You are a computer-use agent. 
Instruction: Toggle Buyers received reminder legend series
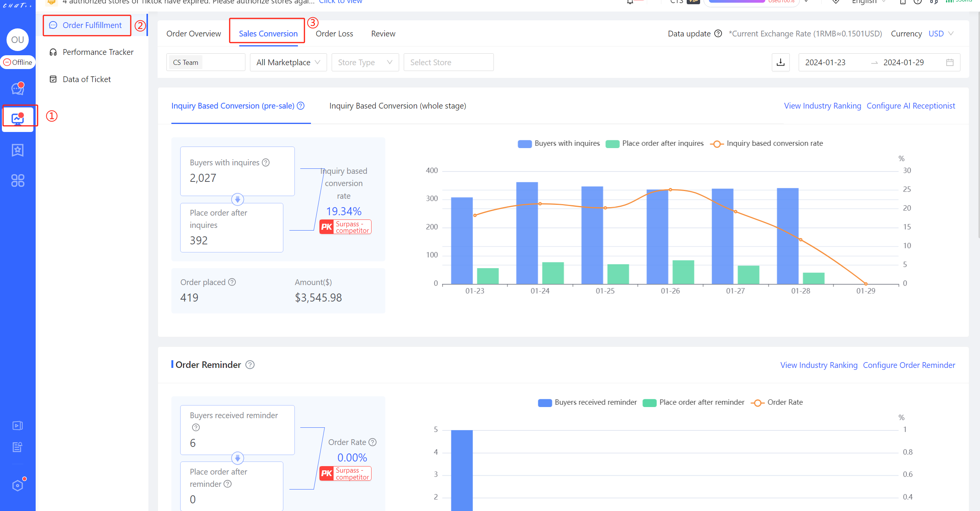pos(587,402)
